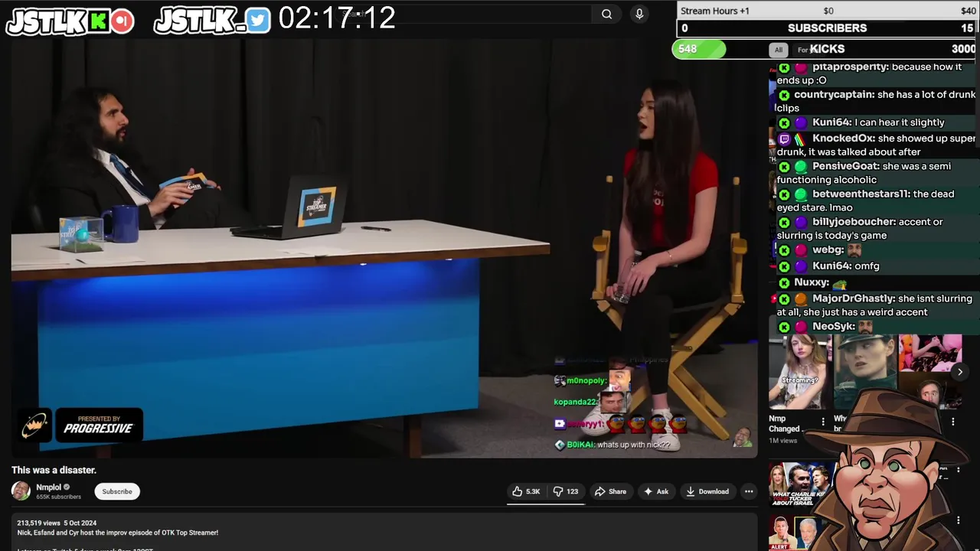The height and width of the screenshot is (551, 980).
Task: Click MajorDrGhastly's chat username
Action: coord(854,298)
